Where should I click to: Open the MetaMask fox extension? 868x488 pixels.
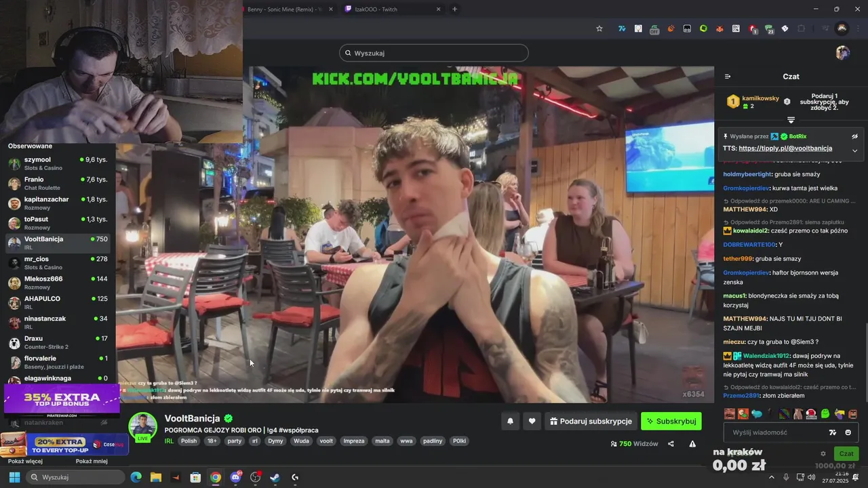tap(719, 28)
